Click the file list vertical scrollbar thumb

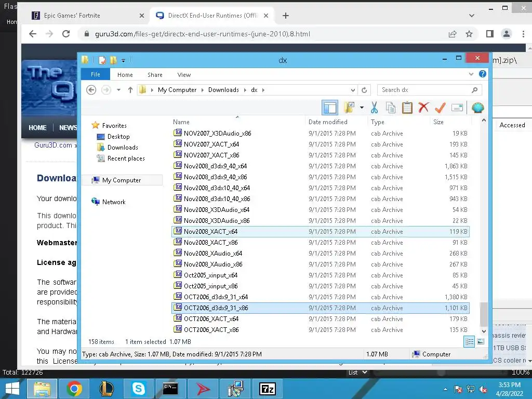484,314
